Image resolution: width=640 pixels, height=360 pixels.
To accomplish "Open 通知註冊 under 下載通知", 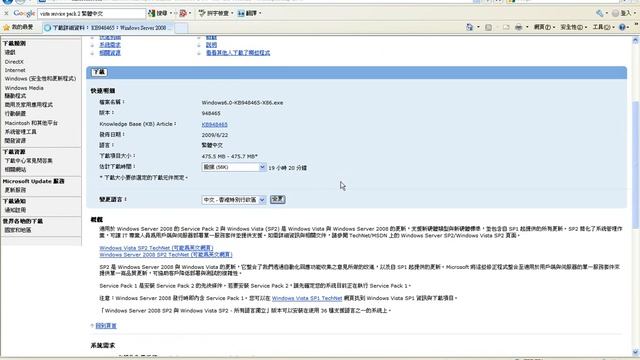I will coord(15,210).
